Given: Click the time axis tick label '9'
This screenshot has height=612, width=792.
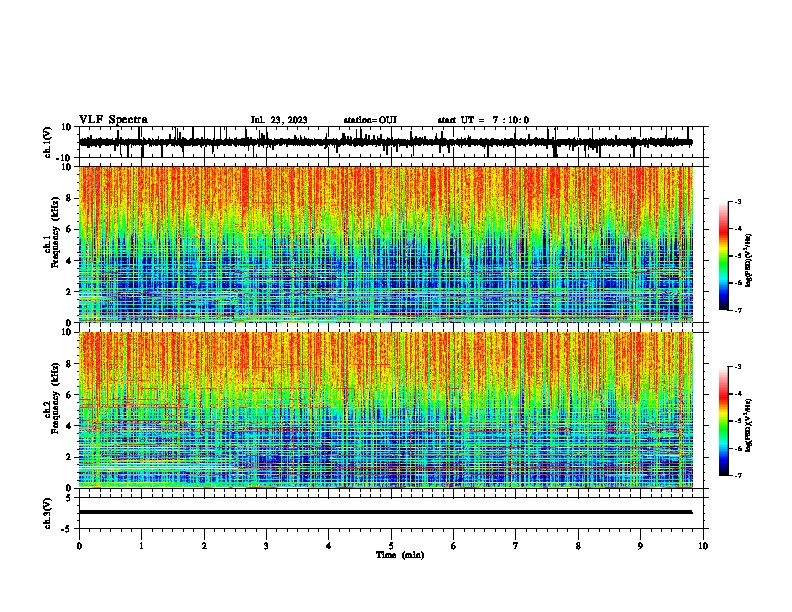Looking at the screenshot, I should 640,546.
